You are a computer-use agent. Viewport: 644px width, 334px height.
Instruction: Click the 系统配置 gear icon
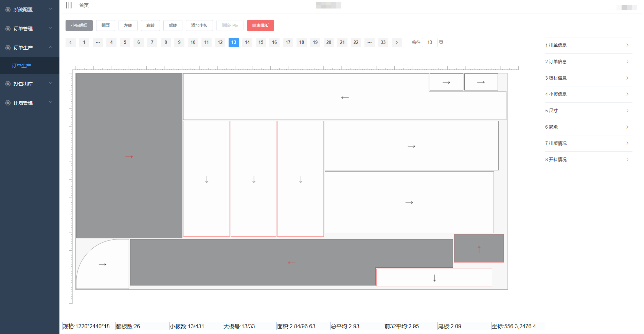point(8,10)
